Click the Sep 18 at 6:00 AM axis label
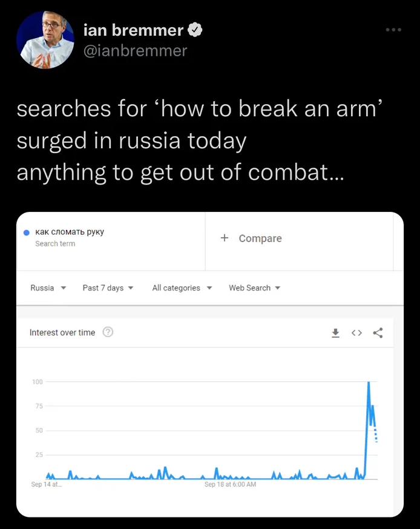Viewport: 420px width, 529px height. [x=230, y=484]
